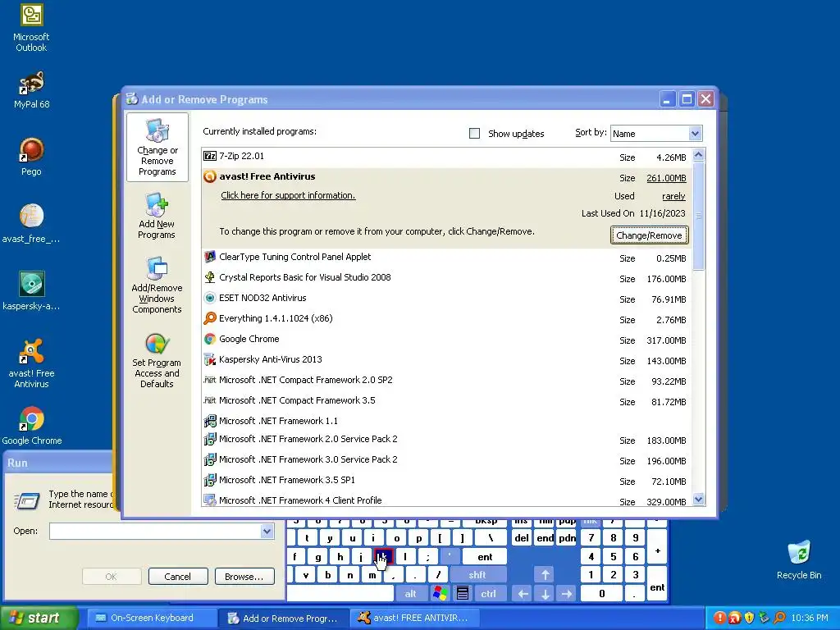Click the ctrl key on On-Screen Keyboard

pyautogui.click(x=489, y=594)
